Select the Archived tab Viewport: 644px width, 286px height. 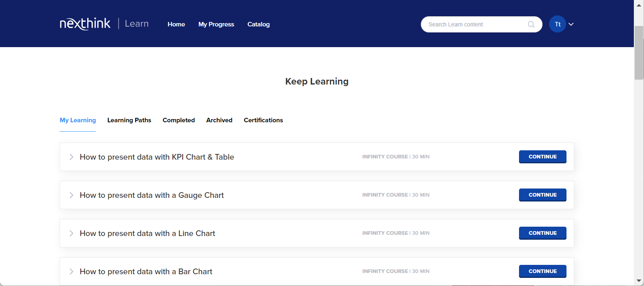point(219,120)
